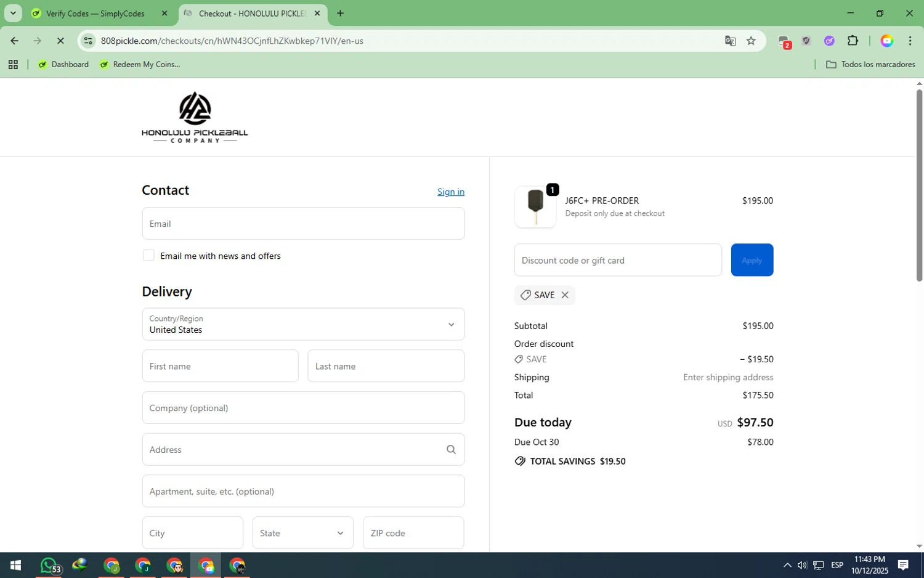Focus the ZIP code field
This screenshot has width=924, height=578.
pyautogui.click(x=413, y=533)
